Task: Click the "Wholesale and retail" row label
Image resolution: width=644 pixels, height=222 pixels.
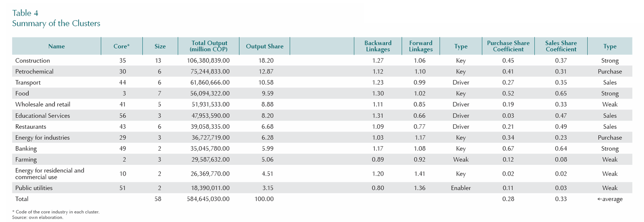Action: [43, 105]
